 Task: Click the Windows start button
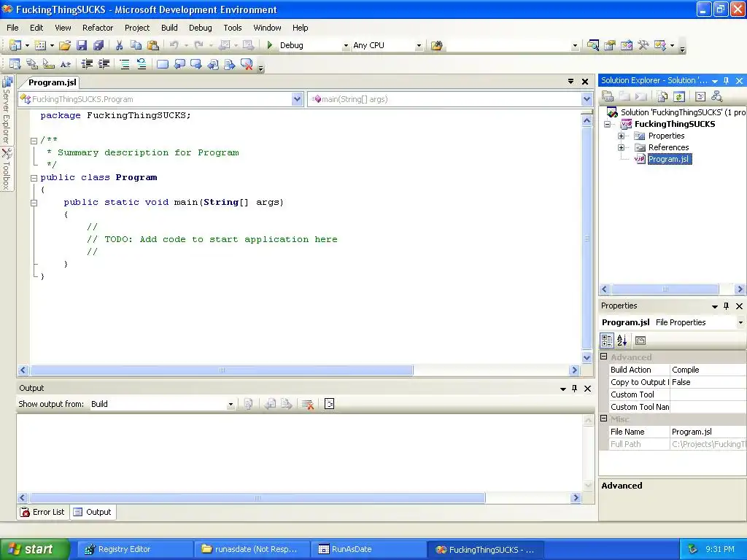pyautogui.click(x=34, y=549)
